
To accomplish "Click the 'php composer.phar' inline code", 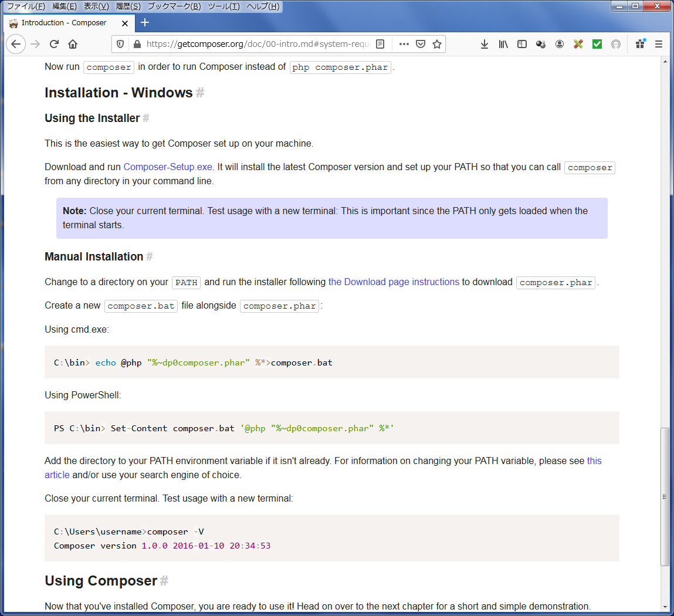I will tap(340, 67).
